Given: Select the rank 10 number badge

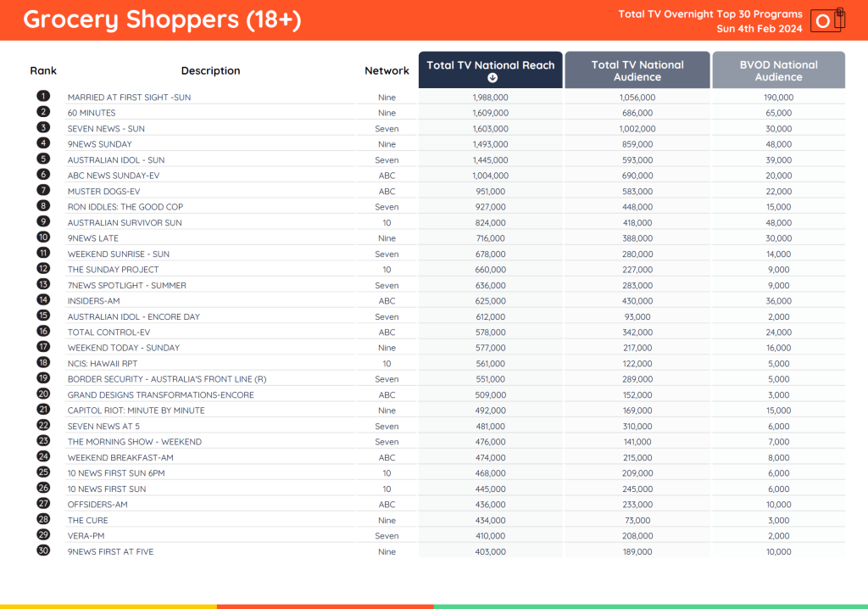Looking at the screenshot, I should pos(43,238).
